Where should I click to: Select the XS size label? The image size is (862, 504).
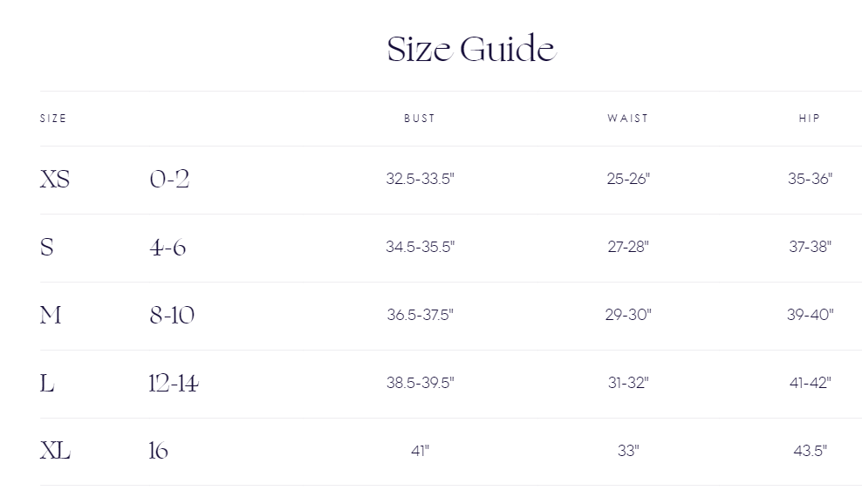55,180
